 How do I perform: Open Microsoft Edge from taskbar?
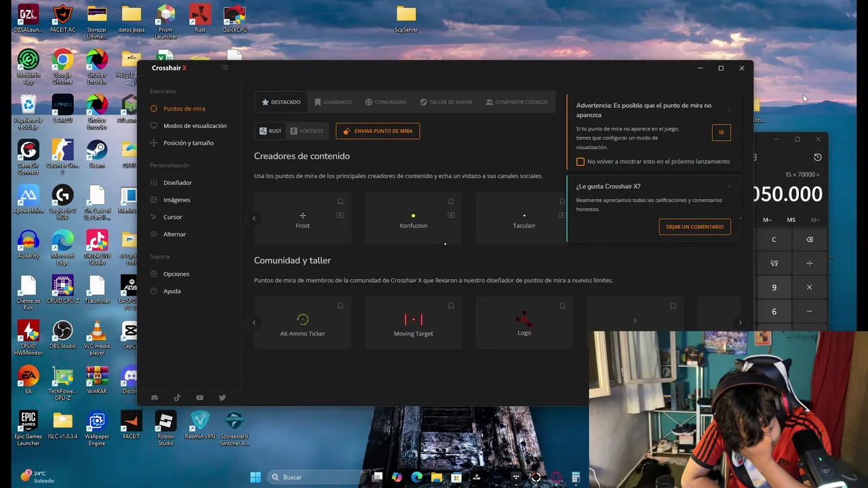point(416,477)
